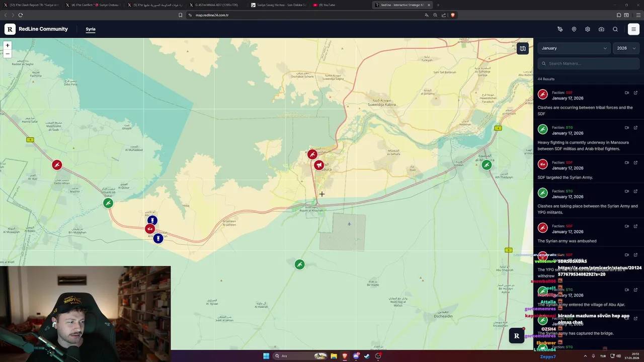
Task: Select the tribal forces clashes news text
Action: 585,111
